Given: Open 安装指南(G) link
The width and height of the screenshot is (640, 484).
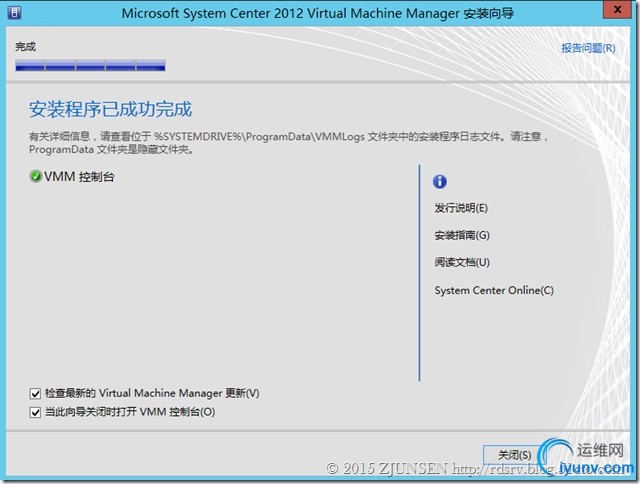Looking at the screenshot, I should coord(462,235).
